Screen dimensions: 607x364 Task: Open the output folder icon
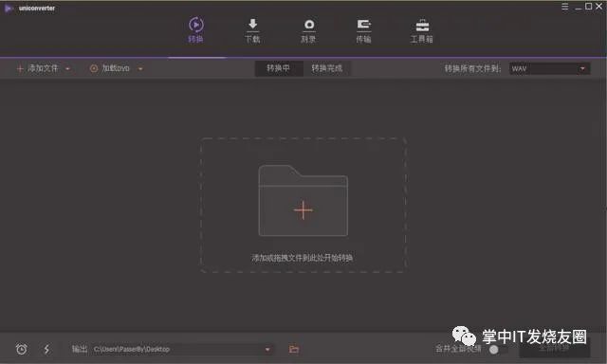click(x=294, y=349)
